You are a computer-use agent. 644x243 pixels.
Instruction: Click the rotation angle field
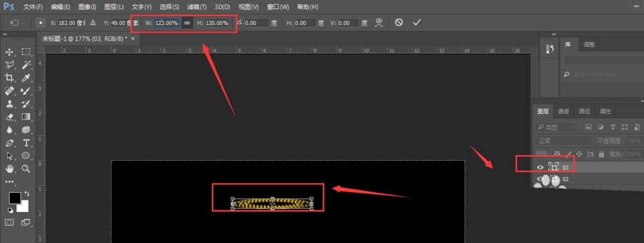point(256,23)
